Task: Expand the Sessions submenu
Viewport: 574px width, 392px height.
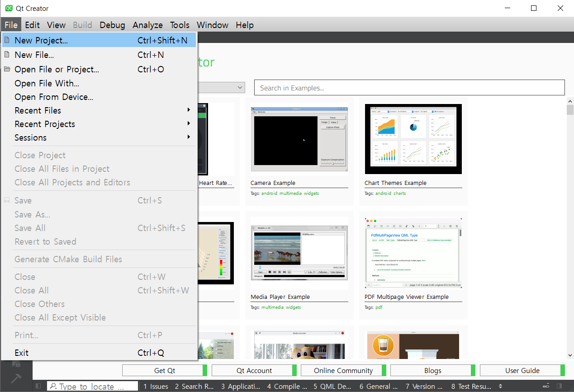Action: click(189, 137)
